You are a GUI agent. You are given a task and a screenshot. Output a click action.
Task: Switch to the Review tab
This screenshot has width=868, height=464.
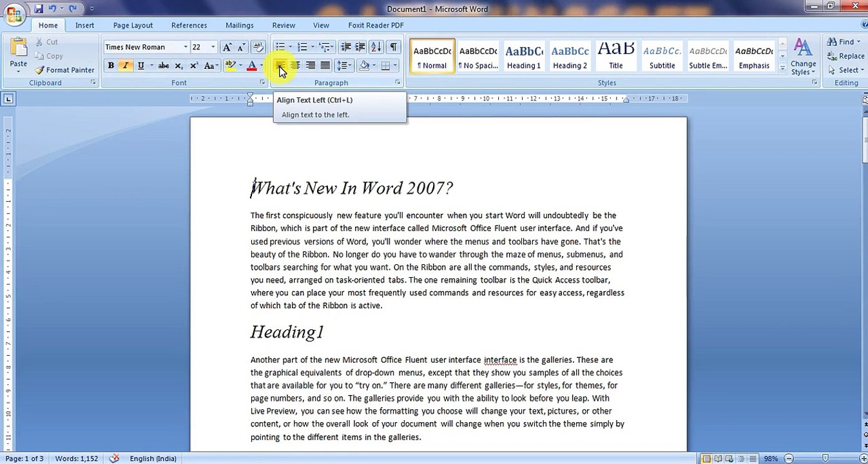click(284, 25)
